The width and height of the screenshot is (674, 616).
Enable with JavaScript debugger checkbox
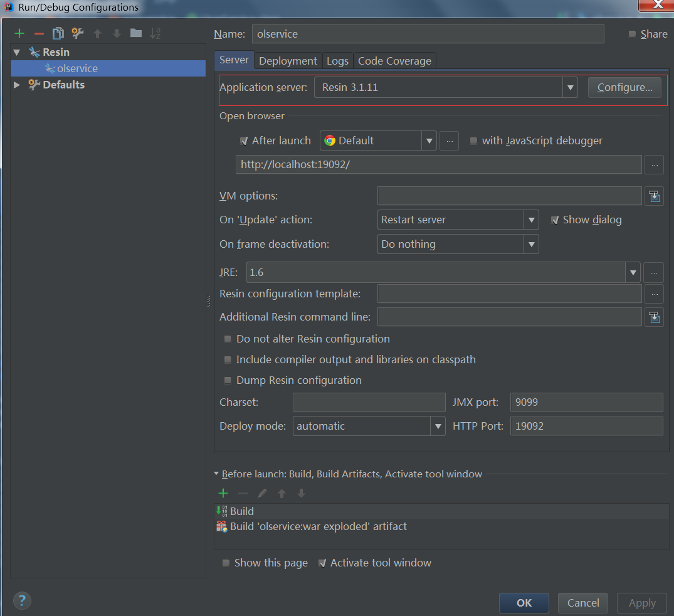tap(473, 141)
